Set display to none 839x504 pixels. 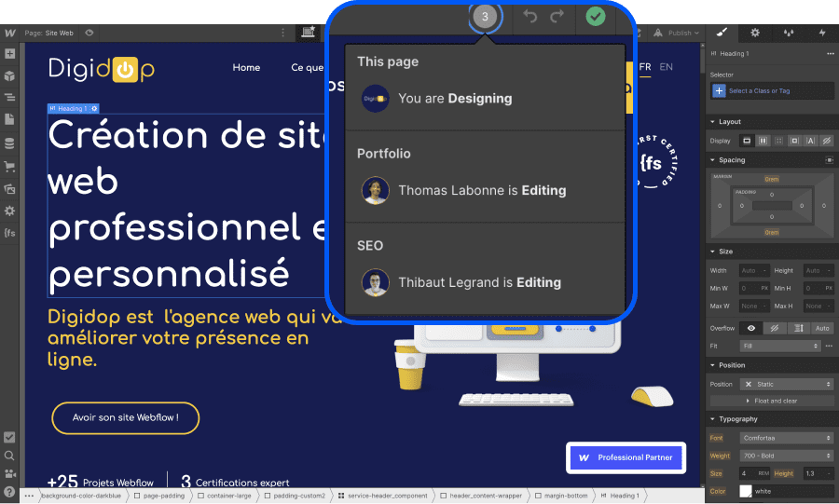pos(827,141)
